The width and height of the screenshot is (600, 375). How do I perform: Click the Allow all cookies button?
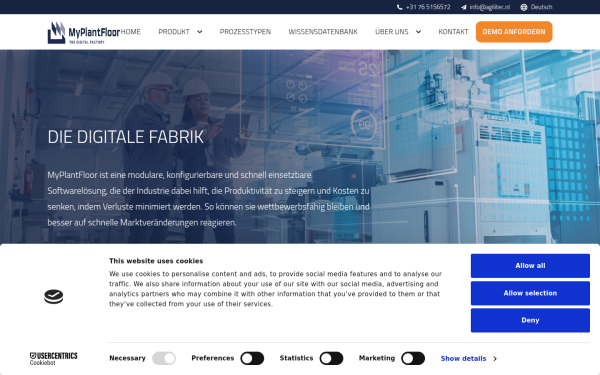[x=530, y=266]
